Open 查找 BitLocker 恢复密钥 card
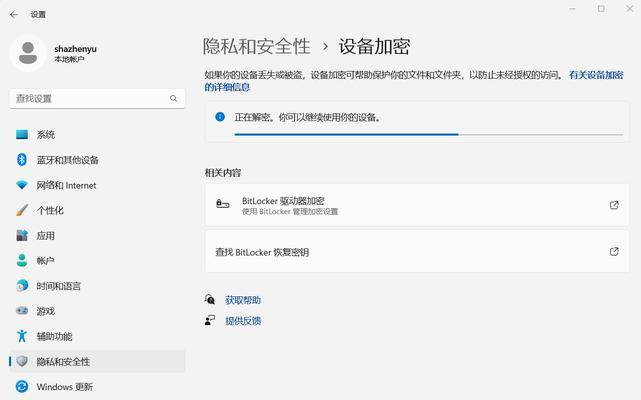This screenshot has width=641, height=400. (417, 252)
